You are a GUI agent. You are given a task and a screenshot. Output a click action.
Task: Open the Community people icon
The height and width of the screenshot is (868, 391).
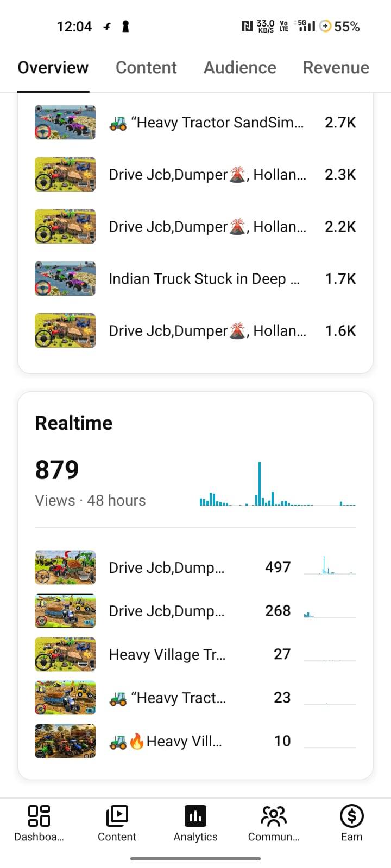coord(274,815)
